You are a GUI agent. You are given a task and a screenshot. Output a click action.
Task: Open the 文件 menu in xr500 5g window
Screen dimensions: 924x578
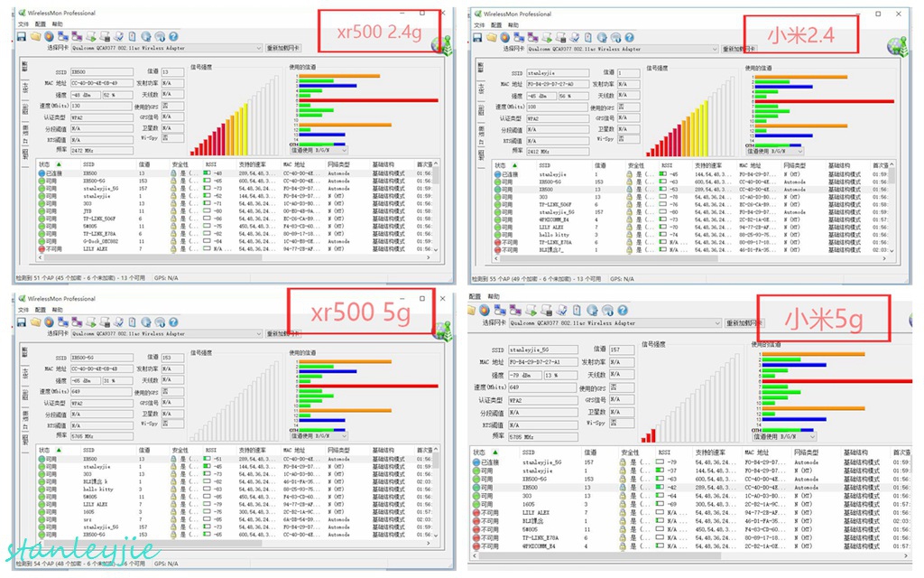click(23, 310)
